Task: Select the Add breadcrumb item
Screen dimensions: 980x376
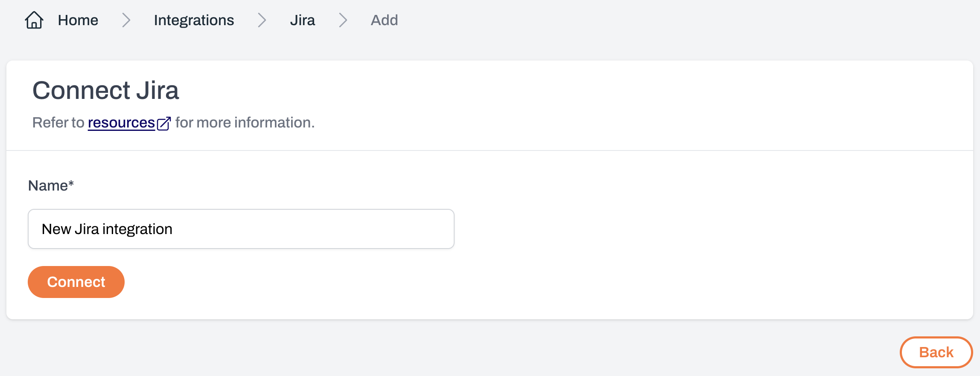Action: click(x=384, y=20)
